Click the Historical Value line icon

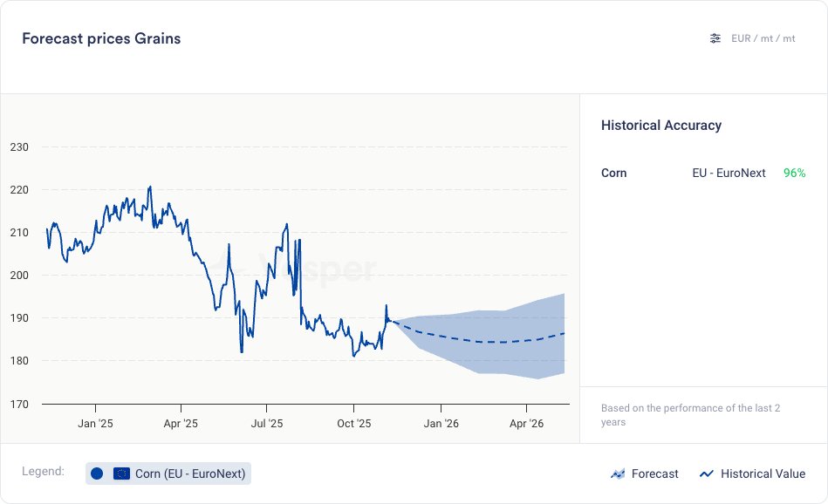[707, 473]
